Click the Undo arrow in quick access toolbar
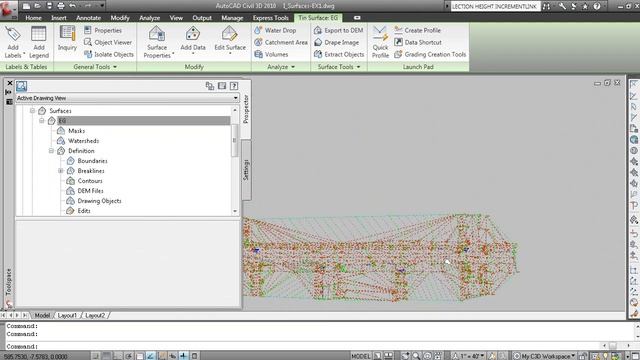Image resolution: width=640 pixels, height=360 pixels. pos(73,6)
